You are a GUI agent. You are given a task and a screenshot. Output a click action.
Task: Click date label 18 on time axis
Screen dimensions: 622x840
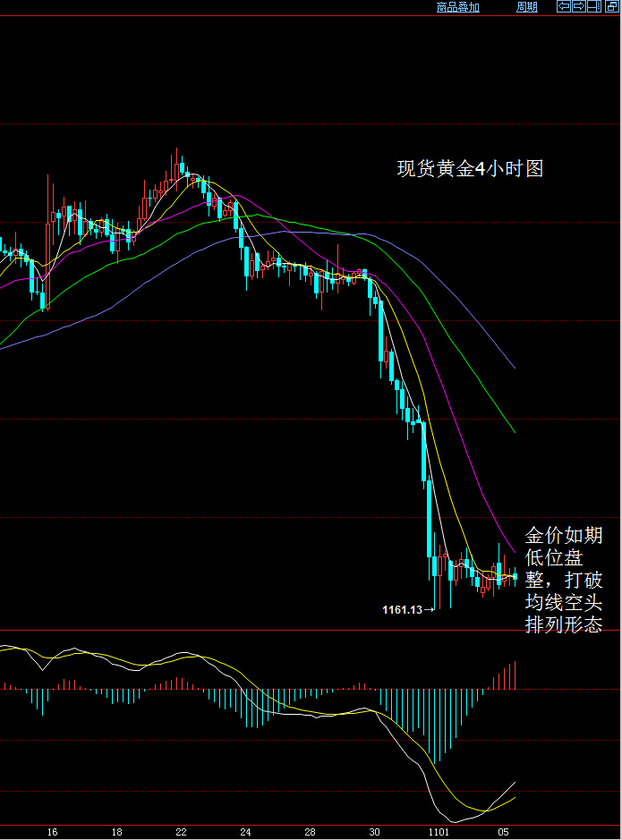(x=116, y=832)
